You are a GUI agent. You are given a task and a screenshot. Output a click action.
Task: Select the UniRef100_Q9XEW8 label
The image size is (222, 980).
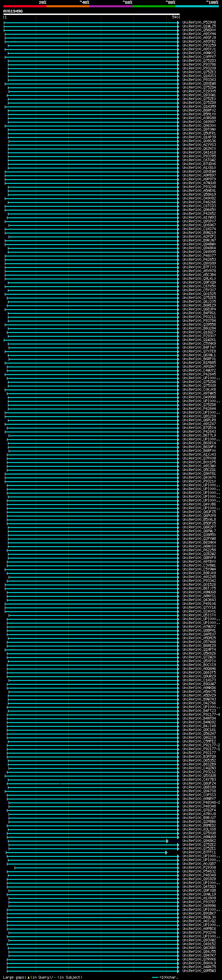(x=199, y=84)
